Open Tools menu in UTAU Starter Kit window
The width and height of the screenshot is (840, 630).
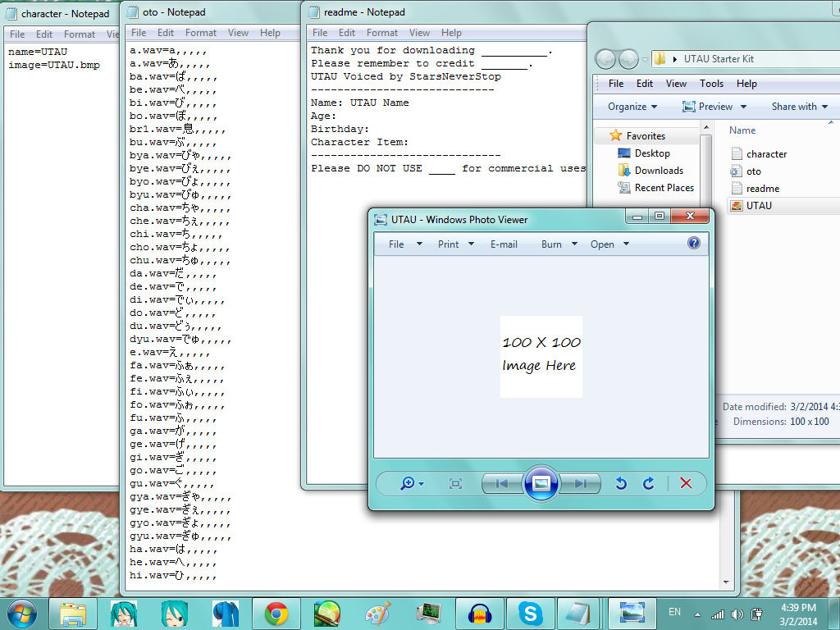(x=711, y=84)
